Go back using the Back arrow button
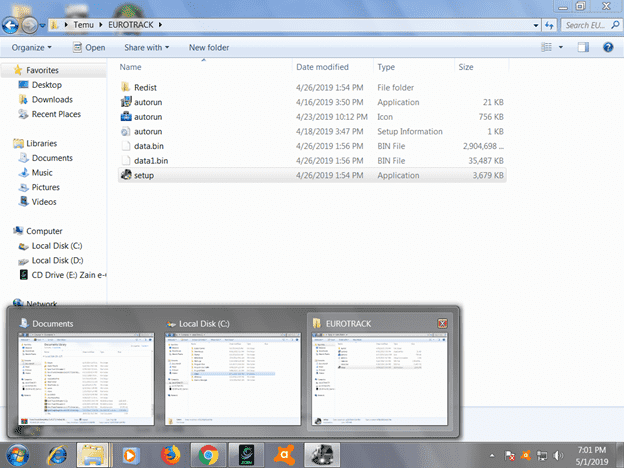This screenshot has width=624, height=468. tap(11, 25)
